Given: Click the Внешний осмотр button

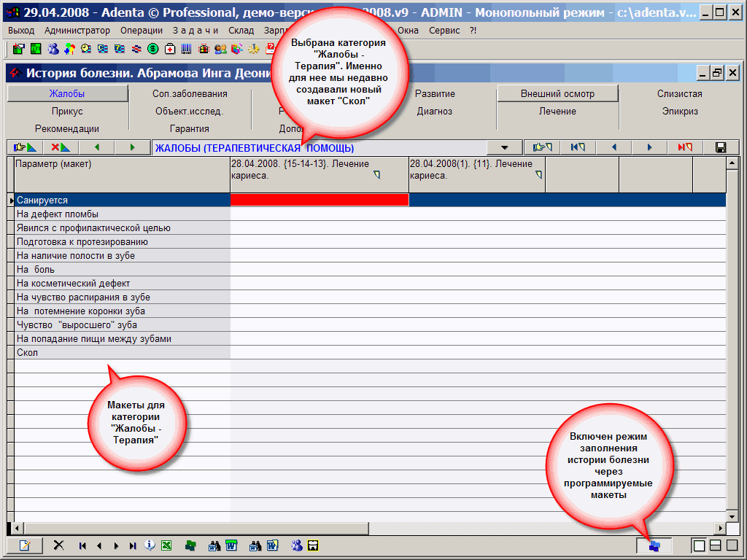Looking at the screenshot, I should click(557, 94).
